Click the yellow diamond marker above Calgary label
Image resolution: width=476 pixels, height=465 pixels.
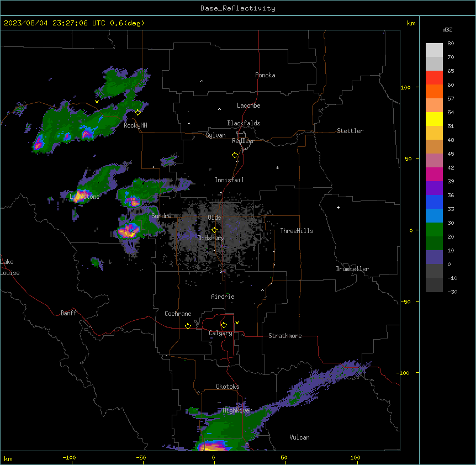pos(224,325)
